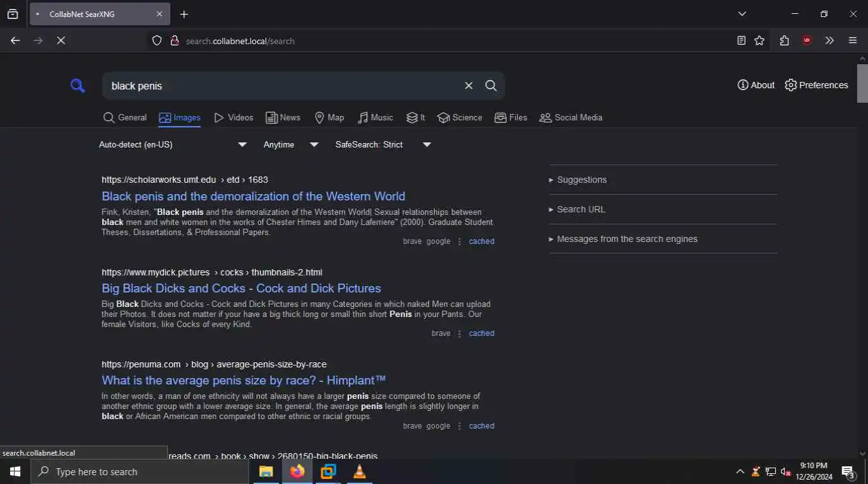Open the Firefox application menu
Screen dimensions: 868x484
click(853, 40)
